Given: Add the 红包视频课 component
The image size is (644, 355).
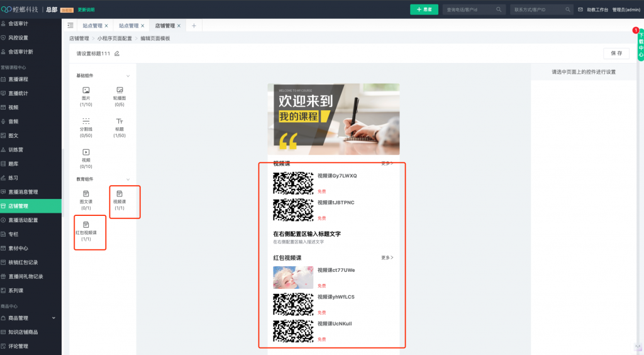Looking at the screenshot, I should (x=86, y=232).
